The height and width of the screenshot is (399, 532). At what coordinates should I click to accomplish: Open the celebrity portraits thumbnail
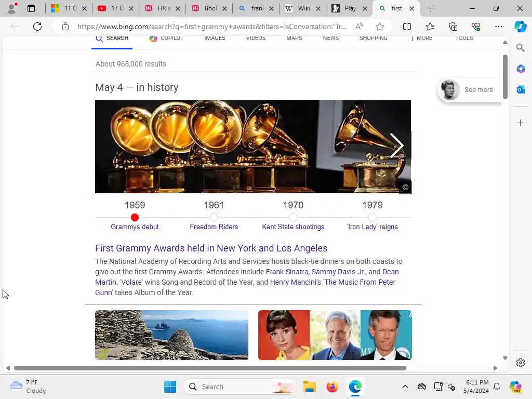click(x=335, y=335)
